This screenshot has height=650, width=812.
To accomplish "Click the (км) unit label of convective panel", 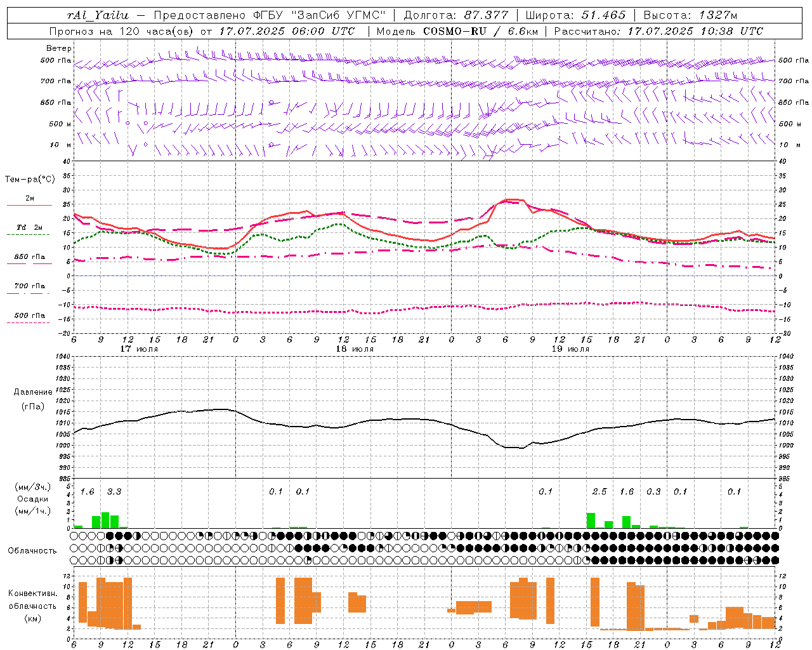I will (x=33, y=618).
